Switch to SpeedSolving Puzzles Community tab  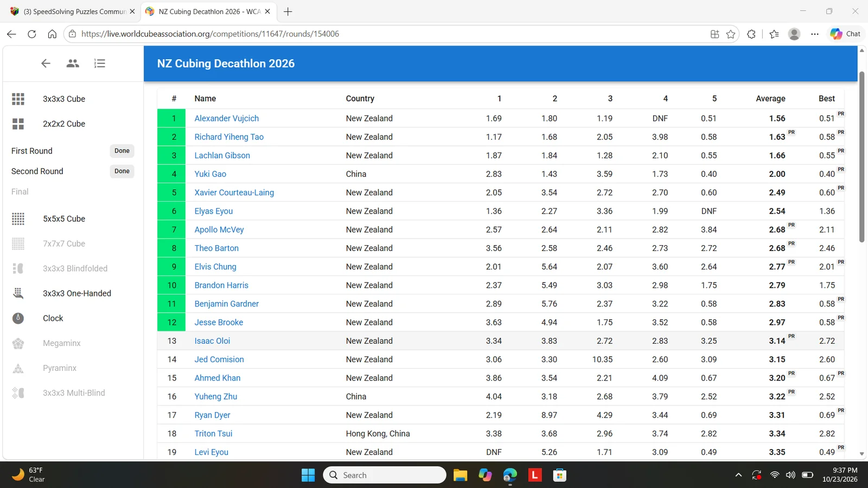73,11
